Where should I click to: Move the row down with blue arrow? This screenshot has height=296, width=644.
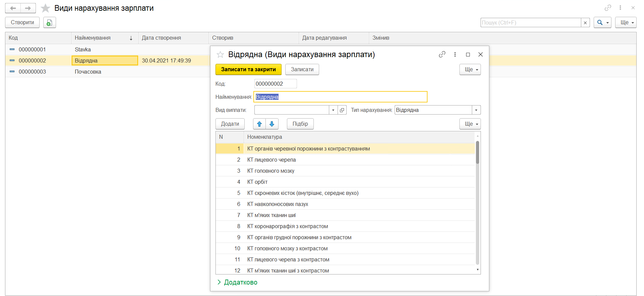[x=272, y=124]
